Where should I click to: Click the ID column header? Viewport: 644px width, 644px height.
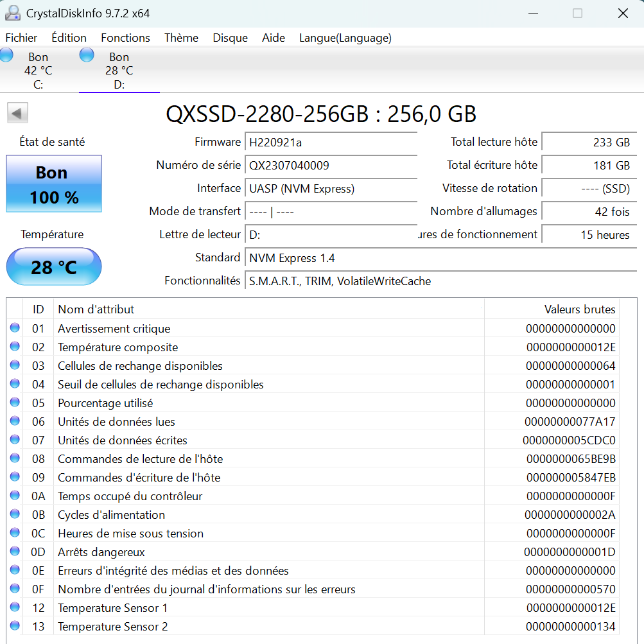click(38, 309)
